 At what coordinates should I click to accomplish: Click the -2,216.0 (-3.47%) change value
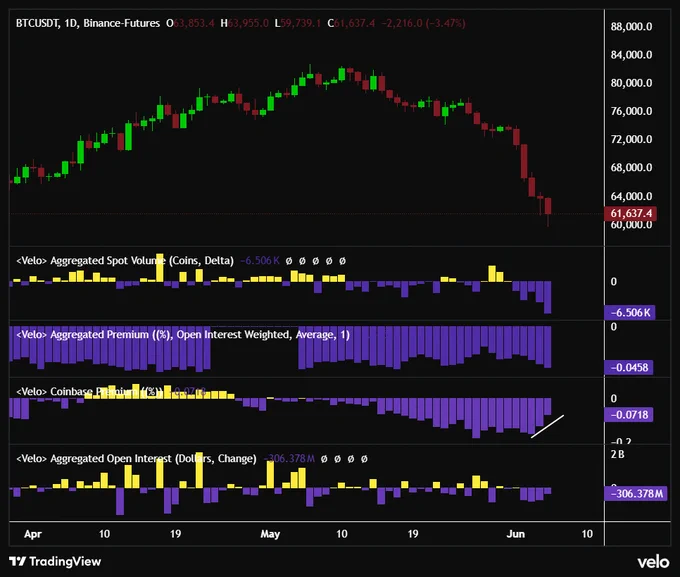[424, 23]
